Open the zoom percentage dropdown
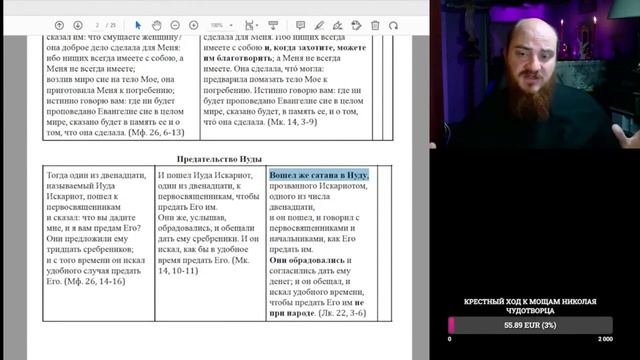 [x=221, y=25]
